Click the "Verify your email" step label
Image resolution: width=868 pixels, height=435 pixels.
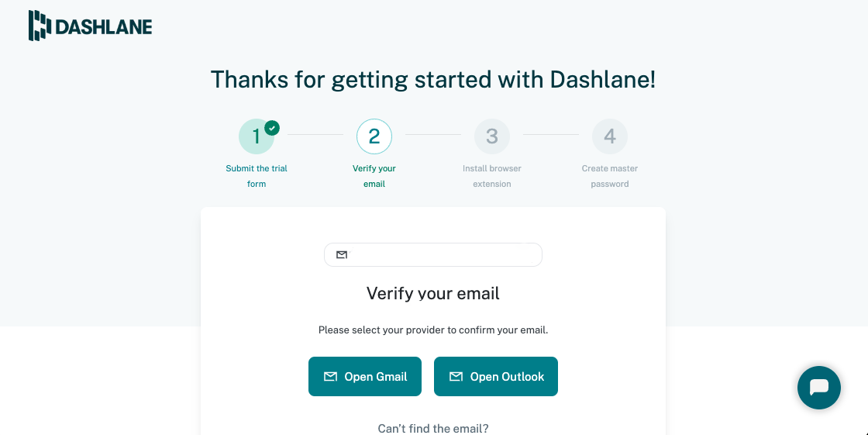(x=374, y=176)
